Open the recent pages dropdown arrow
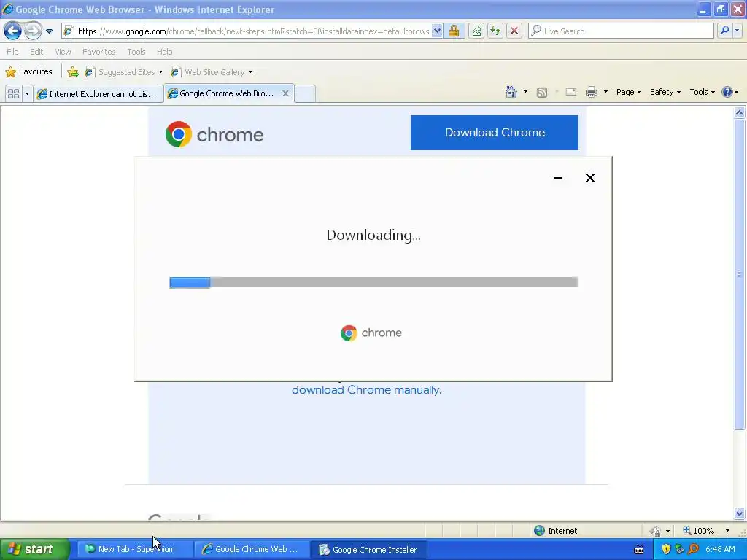This screenshot has width=747, height=560. point(49,31)
